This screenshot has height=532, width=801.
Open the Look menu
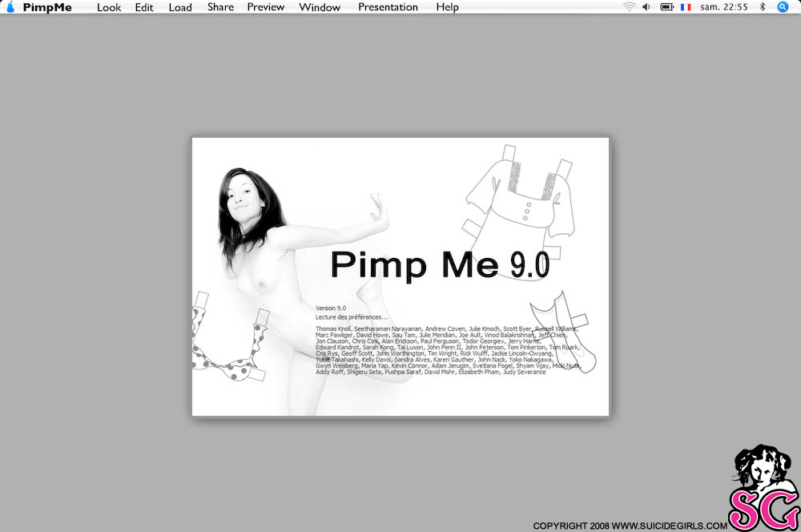click(x=109, y=7)
